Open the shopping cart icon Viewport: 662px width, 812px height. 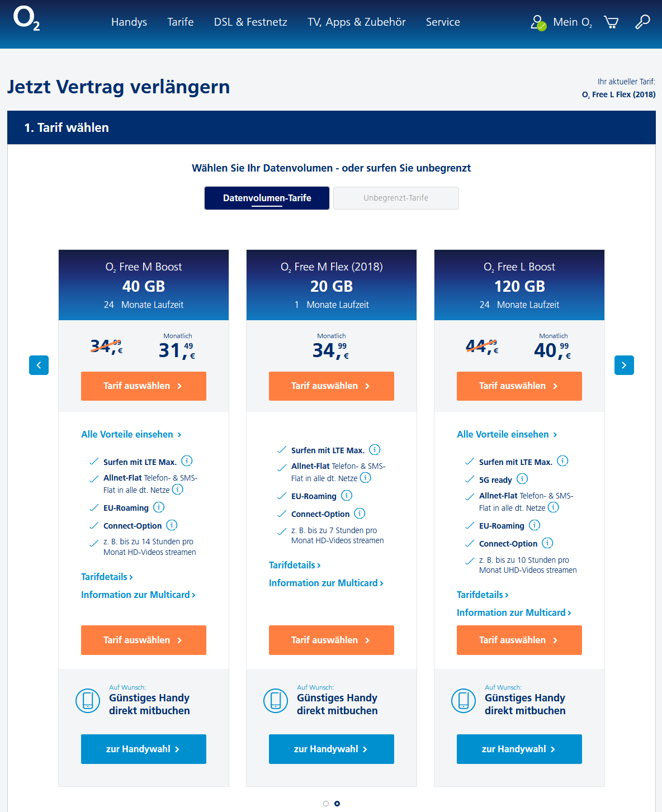tap(611, 22)
